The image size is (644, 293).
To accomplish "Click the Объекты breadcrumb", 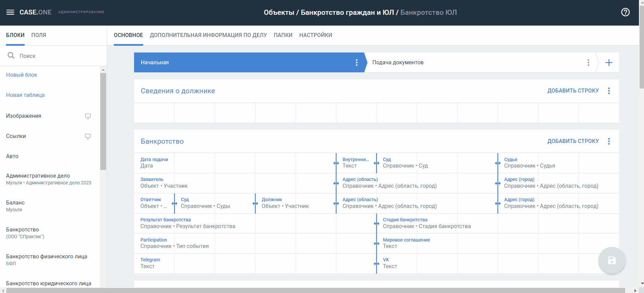I will click(279, 12).
